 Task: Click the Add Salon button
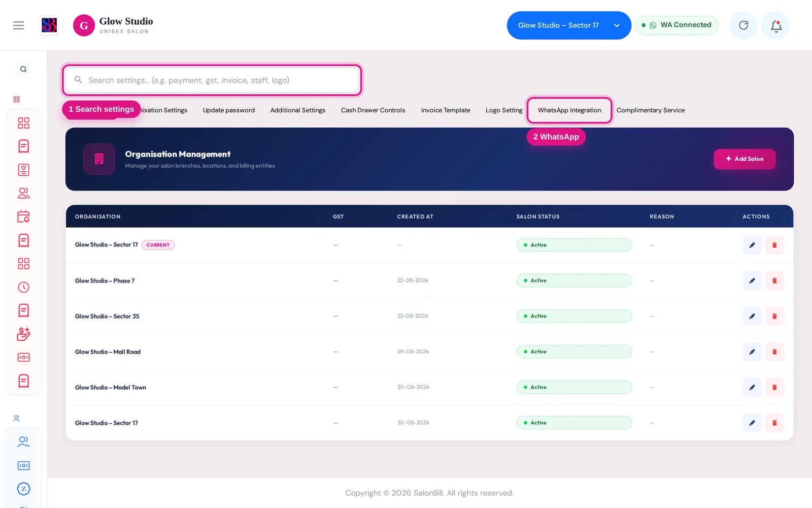coord(745,159)
